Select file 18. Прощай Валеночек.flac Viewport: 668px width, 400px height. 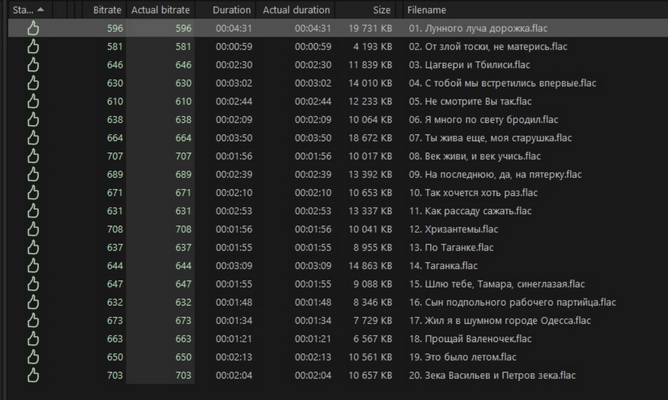pos(470,339)
